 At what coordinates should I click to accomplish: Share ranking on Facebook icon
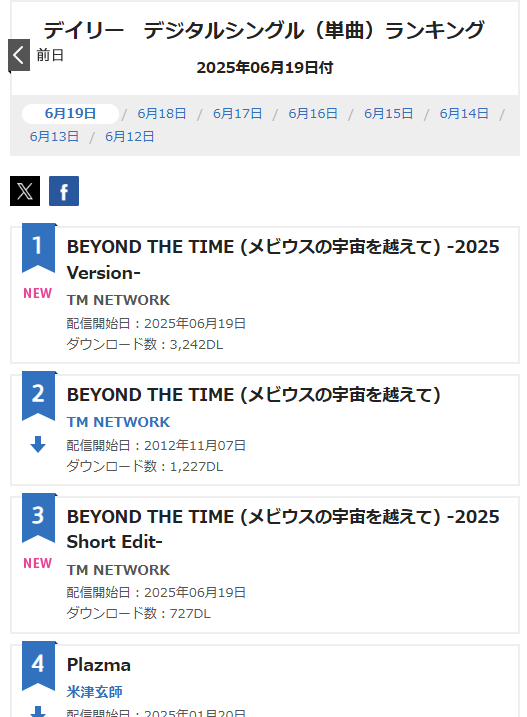tap(64, 191)
